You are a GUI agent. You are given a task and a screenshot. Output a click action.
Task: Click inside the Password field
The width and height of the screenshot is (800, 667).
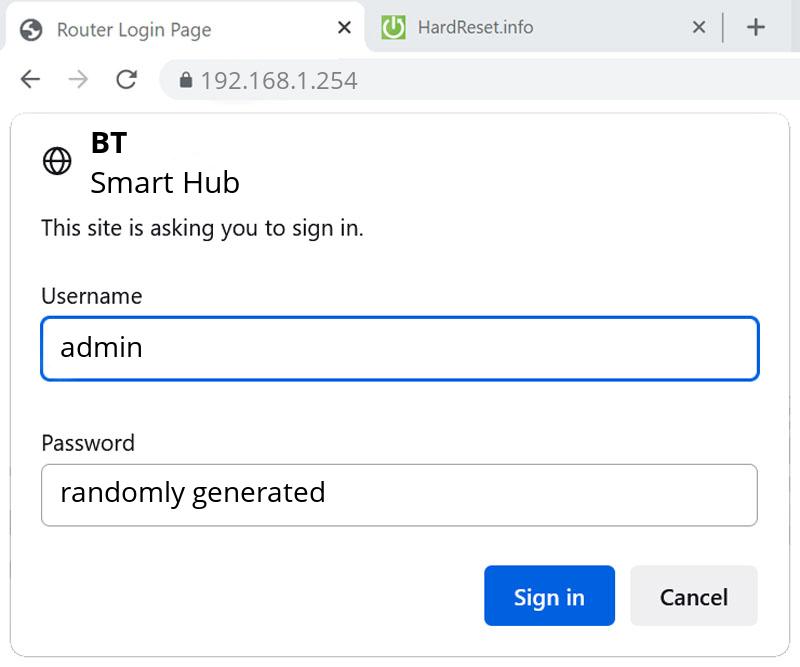(400, 494)
